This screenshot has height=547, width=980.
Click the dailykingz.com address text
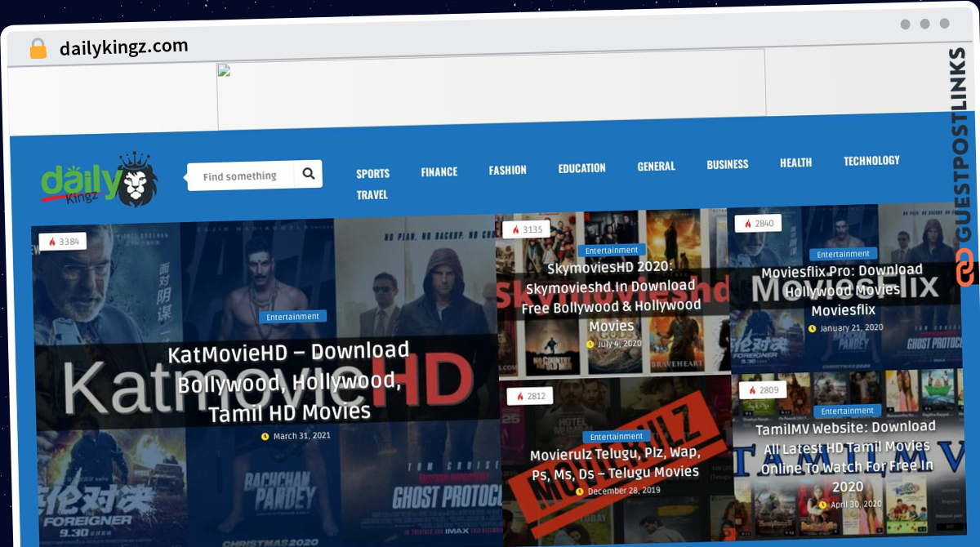(x=123, y=47)
